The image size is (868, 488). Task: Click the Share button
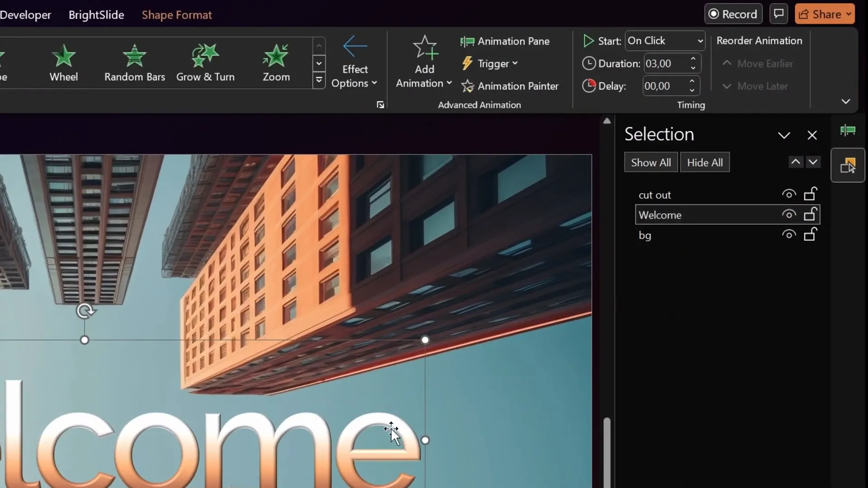coord(825,14)
